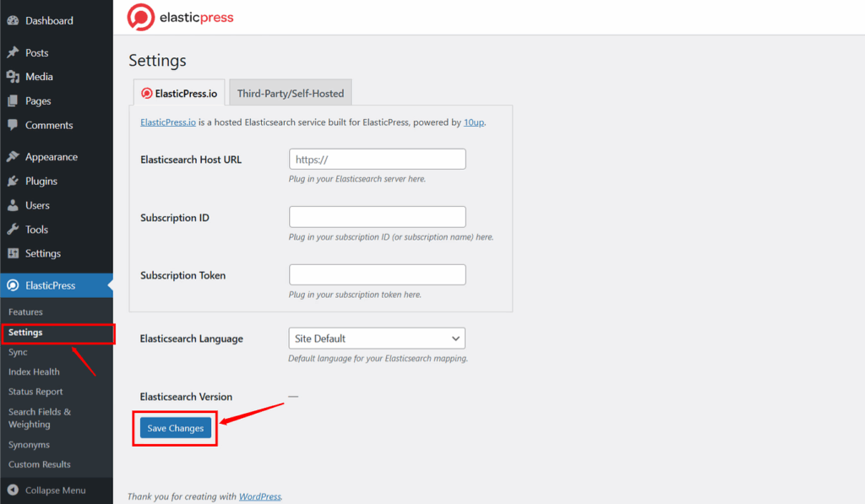Open Plugins using its plug icon
This screenshot has width=865, height=504.
[15, 181]
